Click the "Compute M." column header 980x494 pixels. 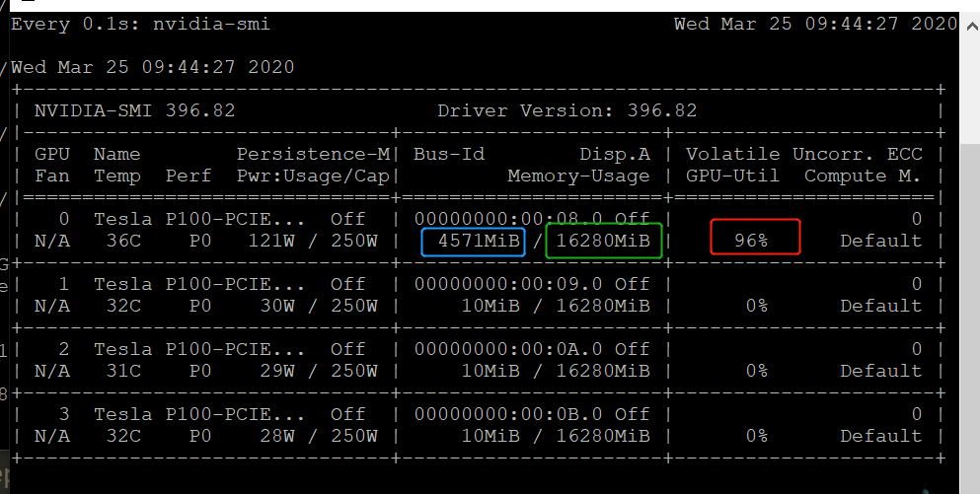pos(863,176)
